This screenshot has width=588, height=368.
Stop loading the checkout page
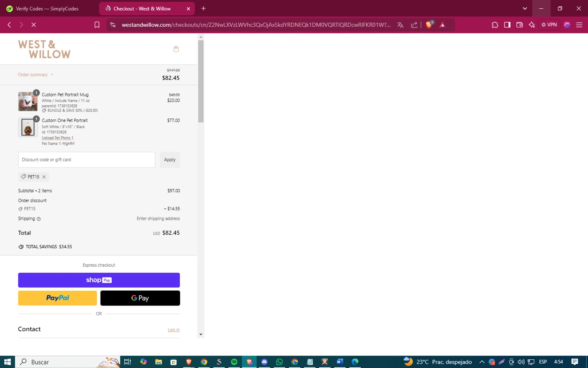tap(34, 25)
